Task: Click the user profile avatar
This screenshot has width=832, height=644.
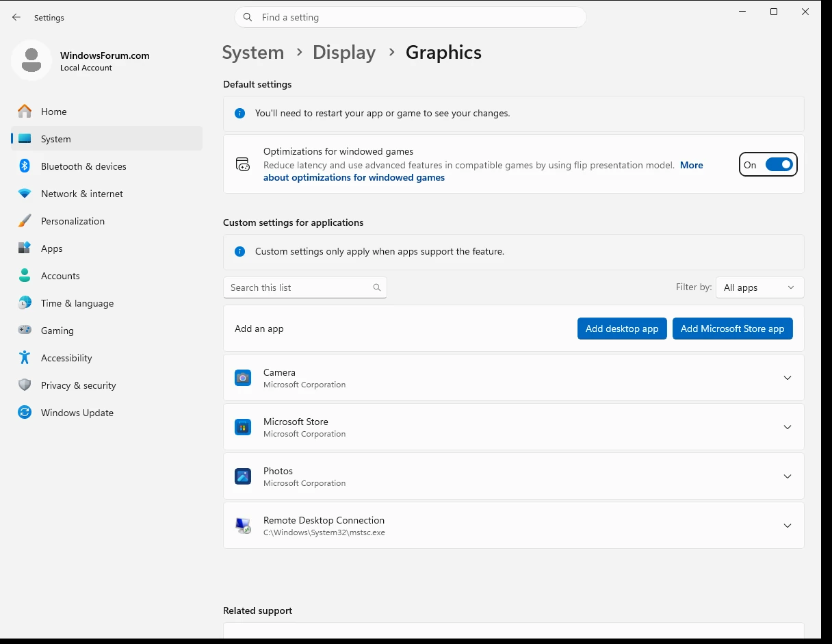Action: point(31,60)
